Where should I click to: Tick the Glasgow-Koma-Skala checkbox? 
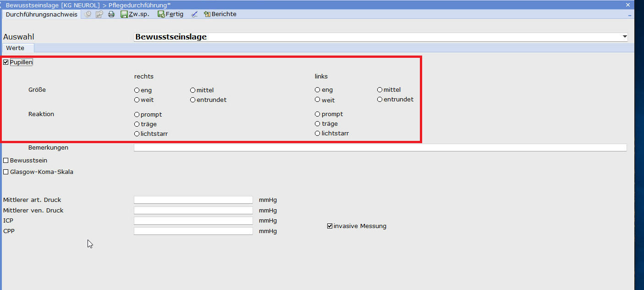(6, 172)
